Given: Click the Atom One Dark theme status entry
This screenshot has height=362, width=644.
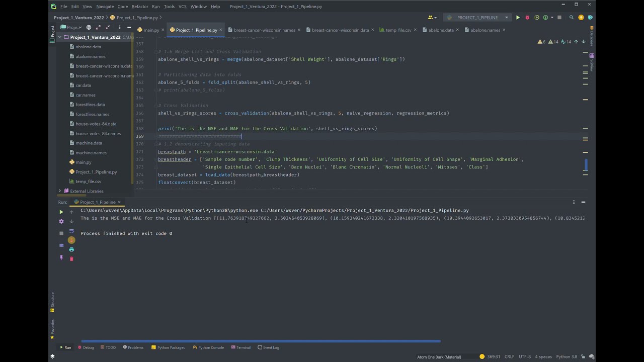Looking at the screenshot, I should click(439, 357).
